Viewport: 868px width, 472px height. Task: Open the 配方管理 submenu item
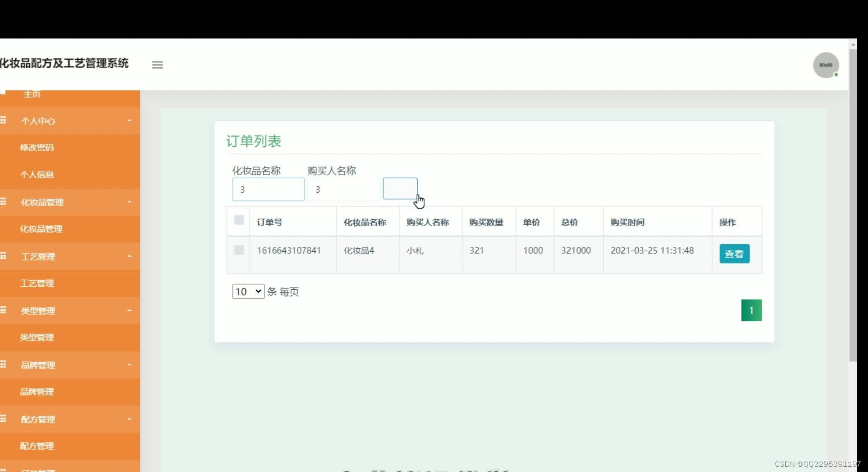pos(37,446)
